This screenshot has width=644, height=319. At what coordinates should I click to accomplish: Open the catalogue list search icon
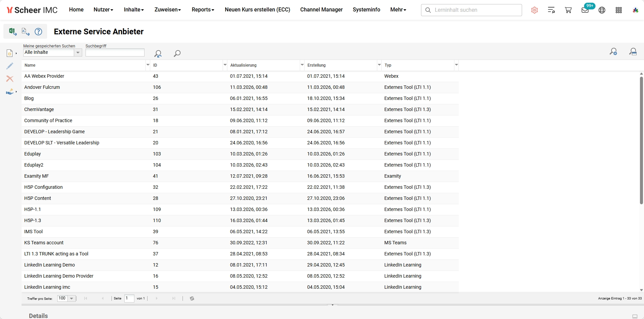coord(551,10)
